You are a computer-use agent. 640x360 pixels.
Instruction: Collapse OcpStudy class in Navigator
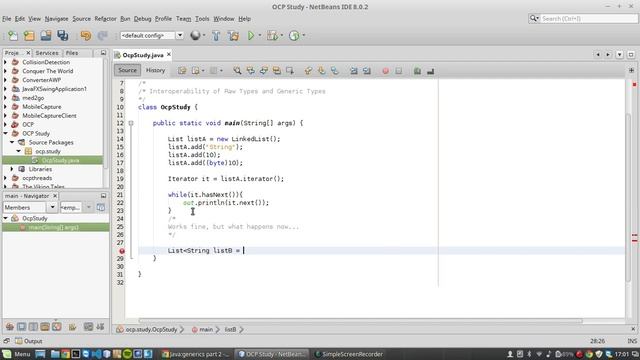click(x=5, y=218)
